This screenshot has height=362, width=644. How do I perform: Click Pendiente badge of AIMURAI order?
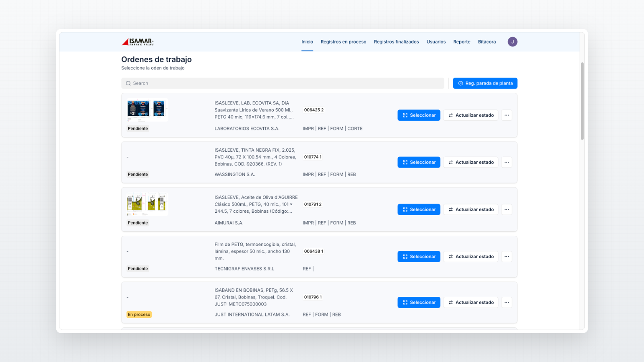click(138, 223)
